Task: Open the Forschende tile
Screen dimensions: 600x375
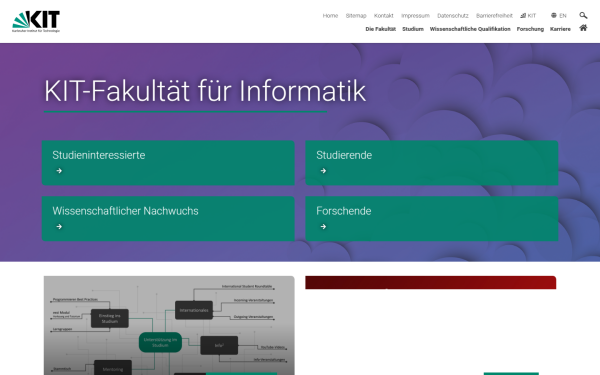Action: 432,219
